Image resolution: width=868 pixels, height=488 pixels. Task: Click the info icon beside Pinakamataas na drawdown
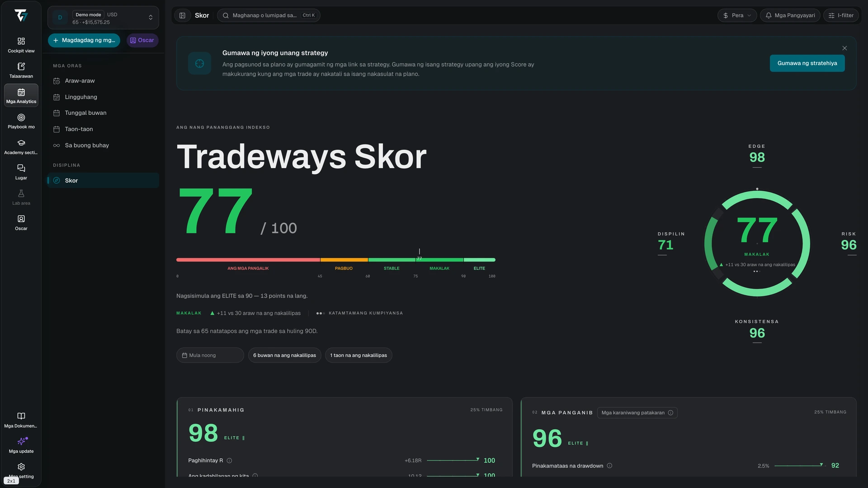[x=609, y=466]
